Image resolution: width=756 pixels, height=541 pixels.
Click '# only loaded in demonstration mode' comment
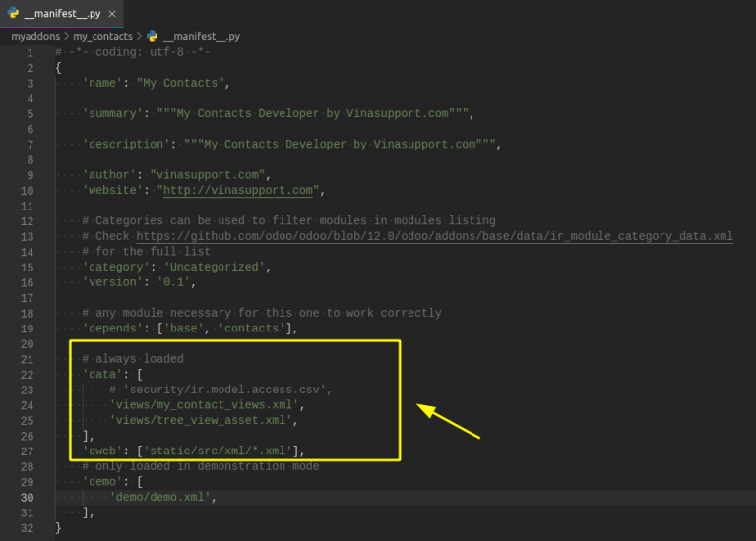tap(201, 466)
